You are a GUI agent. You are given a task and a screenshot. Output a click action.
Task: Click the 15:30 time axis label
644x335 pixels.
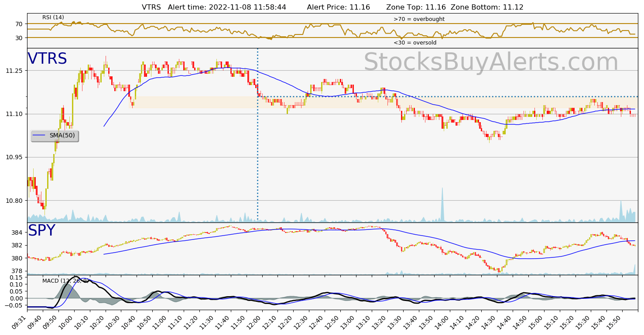[x=583, y=322]
